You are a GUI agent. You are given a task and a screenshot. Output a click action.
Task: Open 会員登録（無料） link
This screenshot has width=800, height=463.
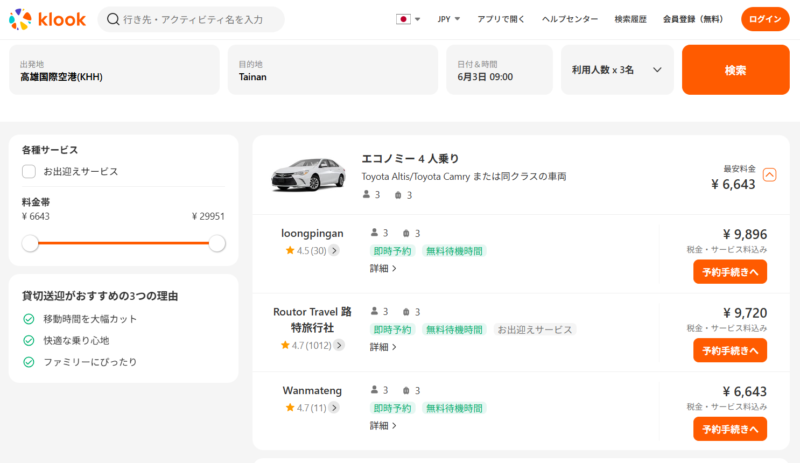(x=693, y=19)
